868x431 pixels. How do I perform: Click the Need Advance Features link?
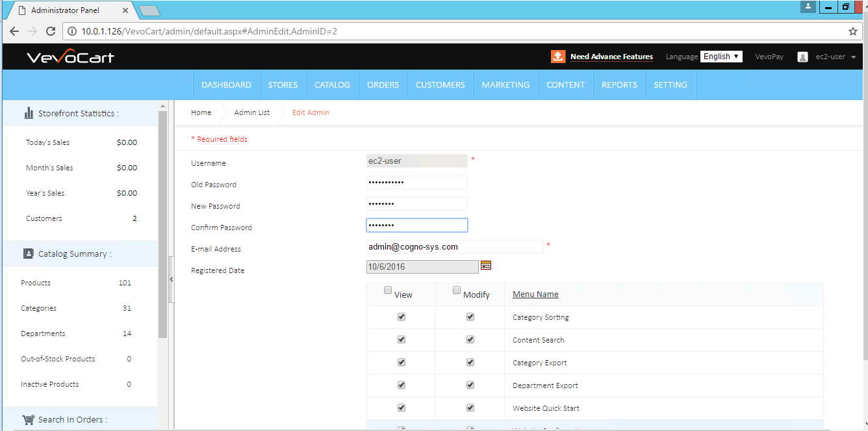tap(611, 57)
